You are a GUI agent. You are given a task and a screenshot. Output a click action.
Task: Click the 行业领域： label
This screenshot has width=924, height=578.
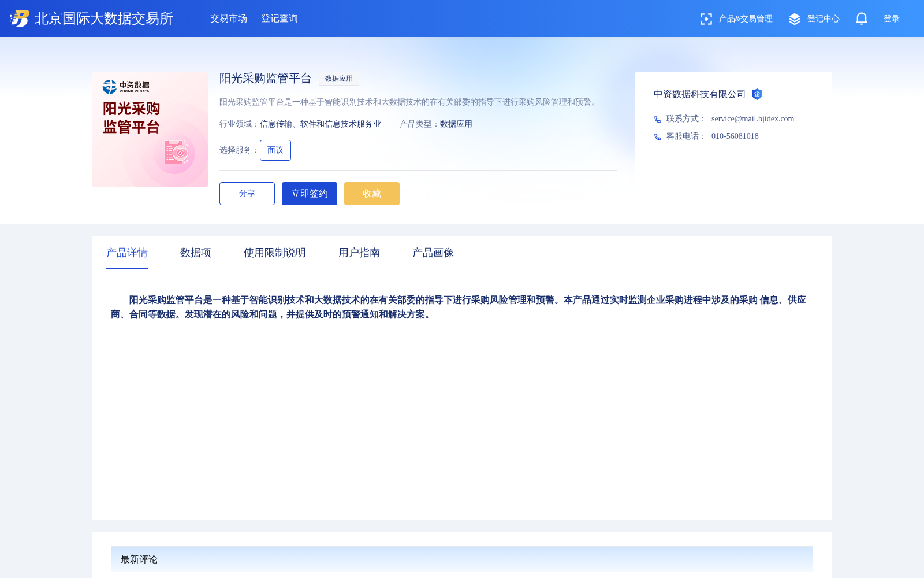pyautogui.click(x=240, y=124)
